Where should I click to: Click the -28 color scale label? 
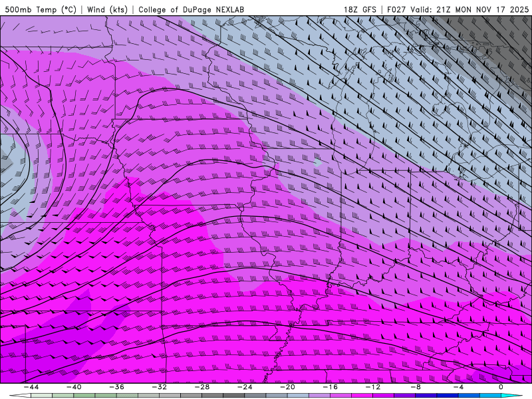pos(202,387)
